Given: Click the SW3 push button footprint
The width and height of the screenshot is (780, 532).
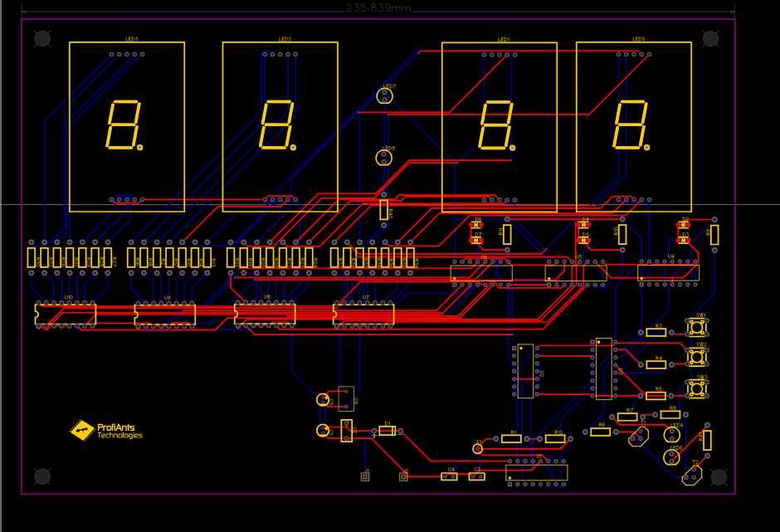Looking at the screenshot, I should pos(697,388).
